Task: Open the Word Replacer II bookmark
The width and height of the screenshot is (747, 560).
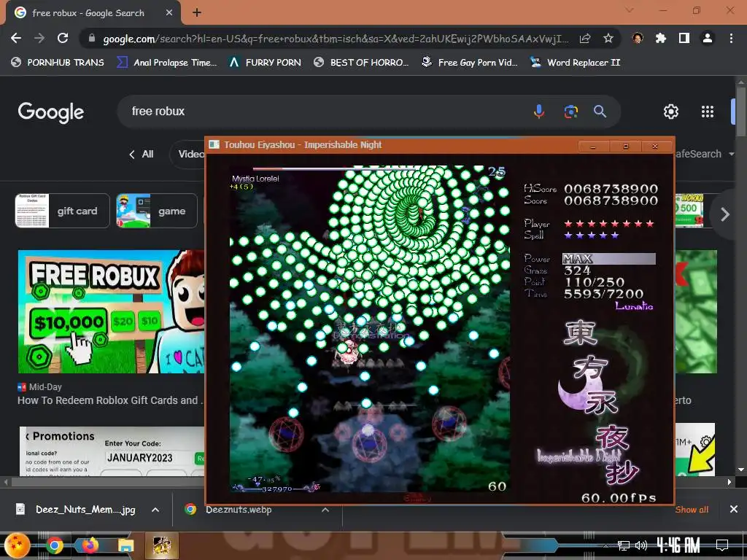Action: (x=575, y=63)
